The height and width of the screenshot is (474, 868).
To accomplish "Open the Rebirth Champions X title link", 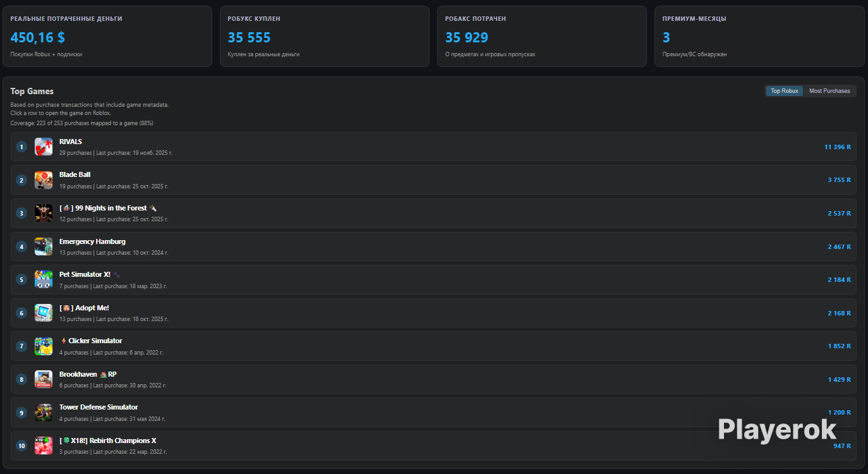I will click(x=107, y=441).
